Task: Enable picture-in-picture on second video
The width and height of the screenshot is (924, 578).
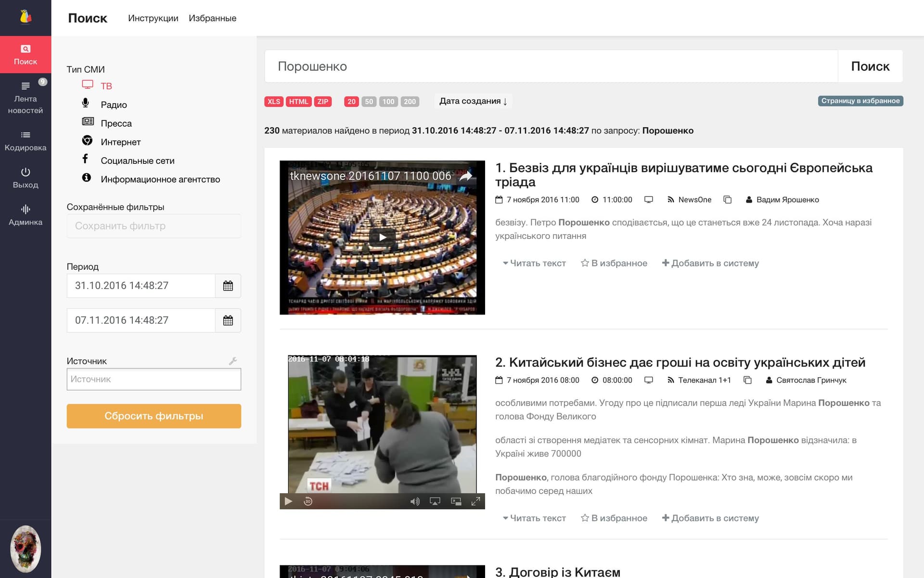Action: coord(456,501)
